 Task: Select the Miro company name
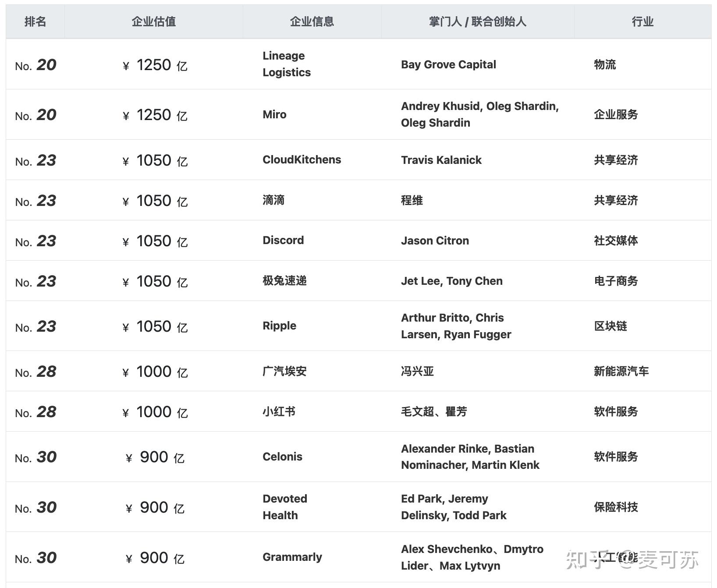click(274, 114)
